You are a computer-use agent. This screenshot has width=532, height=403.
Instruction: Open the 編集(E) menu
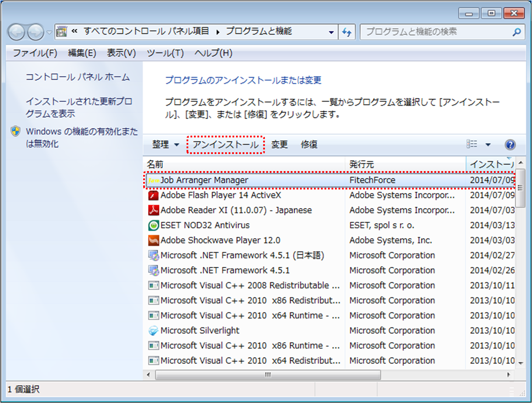[82, 53]
